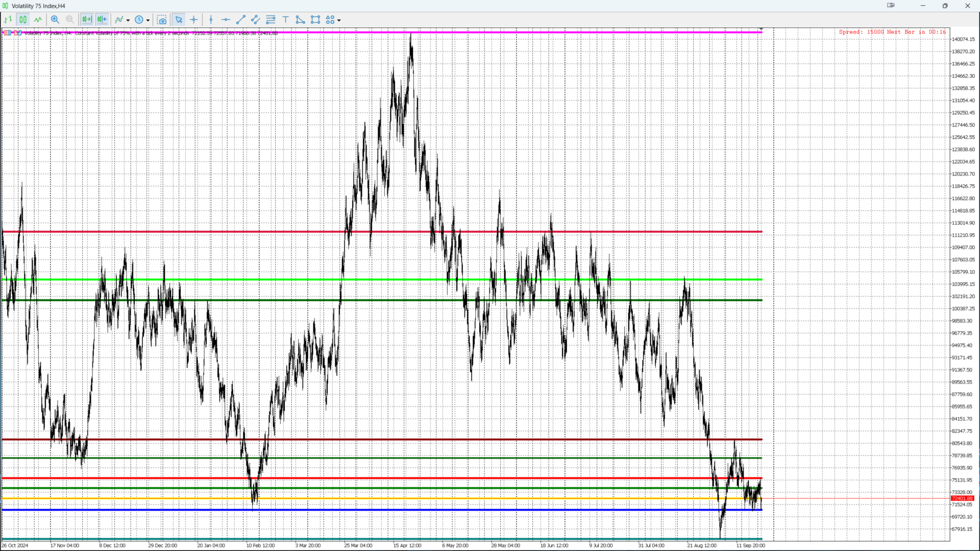The image size is (980, 551).
Task: Open the timeframe clock dropdown
Action: click(x=139, y=19)
